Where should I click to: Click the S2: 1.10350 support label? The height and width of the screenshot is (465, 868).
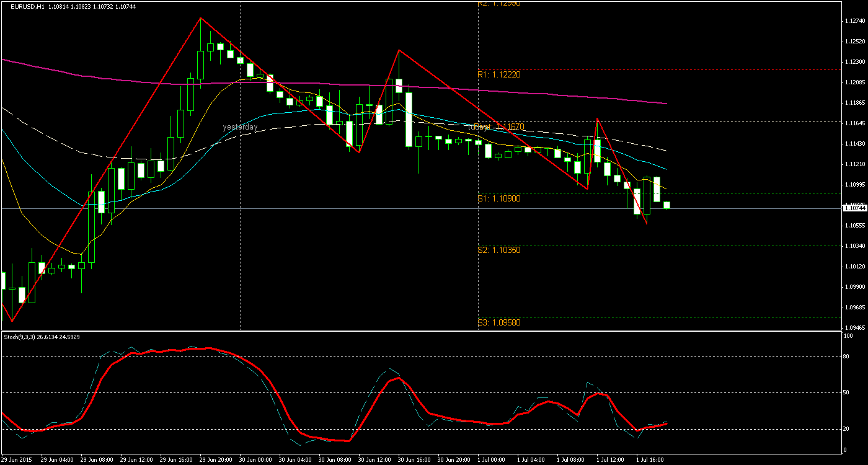498,250
